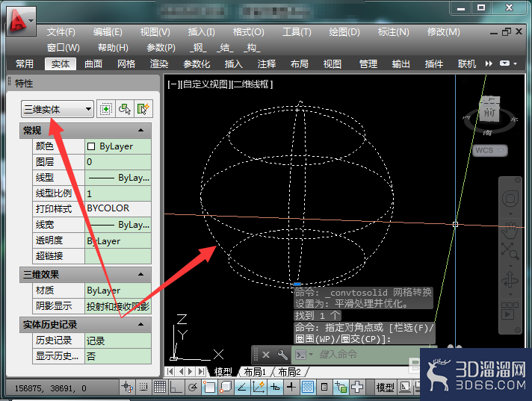Toggle ortho mode in status bar
The width and height of the screenshot is (532, 401).
pos(176,387)
